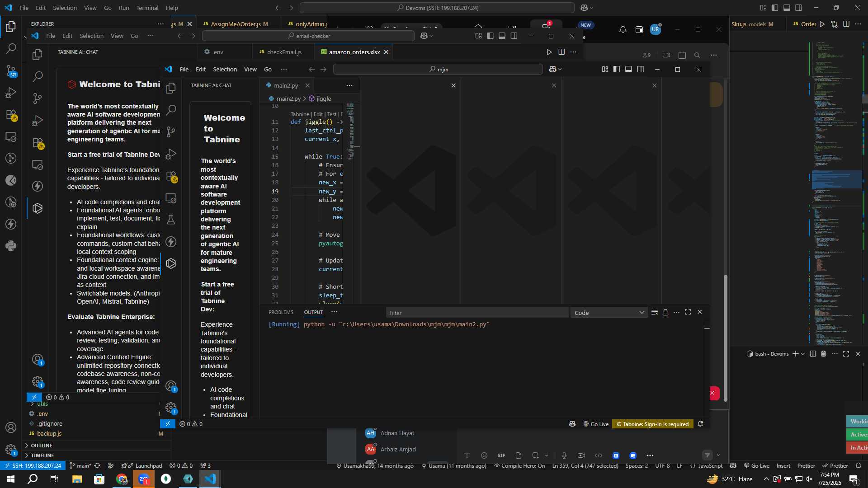Open Python icon in Devoms activity bar
This screenshot has height=488, width=868.
point(11,246)
